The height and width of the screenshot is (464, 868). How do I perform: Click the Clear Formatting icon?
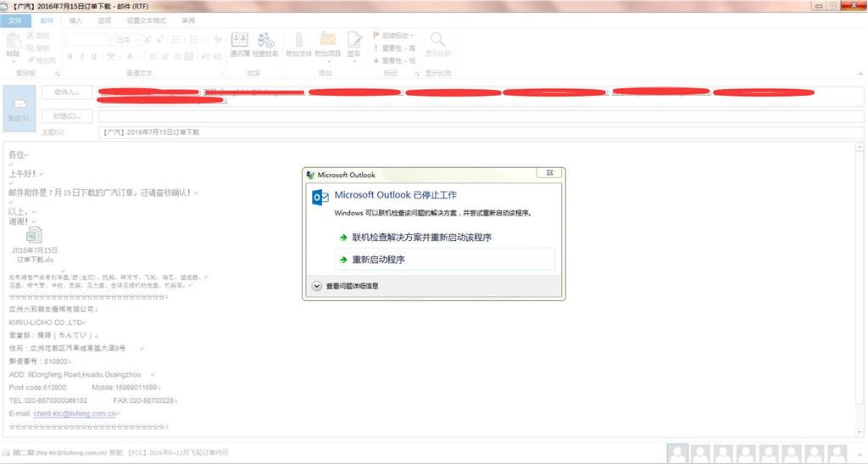[x=217, y=40]
